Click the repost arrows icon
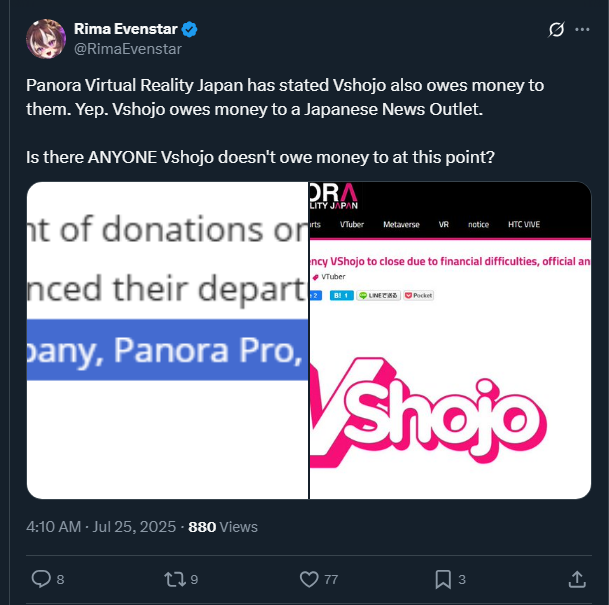Screen dimensions: 609x605 (174, 579)
